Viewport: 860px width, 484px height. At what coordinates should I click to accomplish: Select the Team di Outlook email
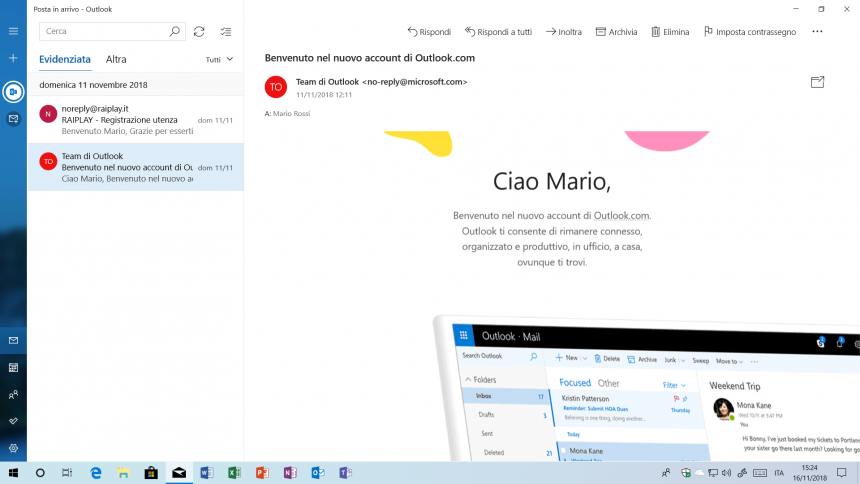[135, 167]
